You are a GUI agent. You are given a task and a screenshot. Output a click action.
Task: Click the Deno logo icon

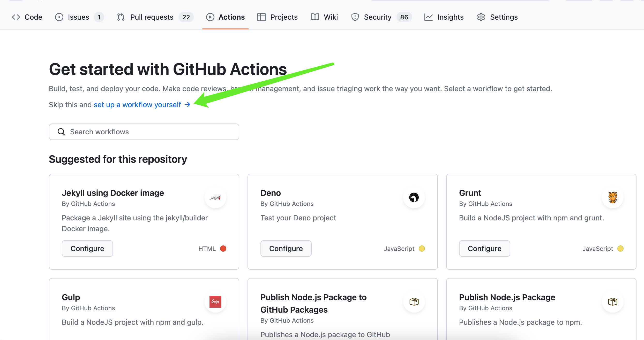(x=414, y=198)
